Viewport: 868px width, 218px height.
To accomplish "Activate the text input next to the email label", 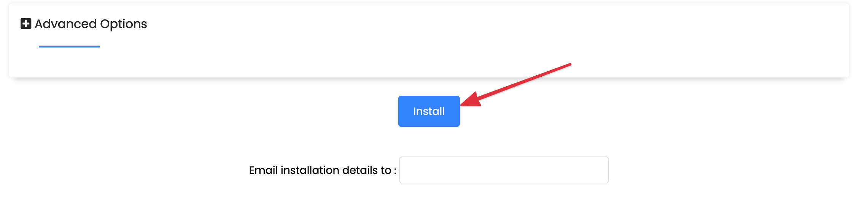I will click(x=504, y=170).
